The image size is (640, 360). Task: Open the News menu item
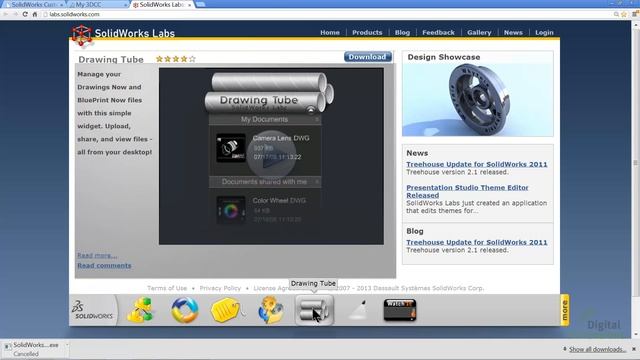pos(513,32)
